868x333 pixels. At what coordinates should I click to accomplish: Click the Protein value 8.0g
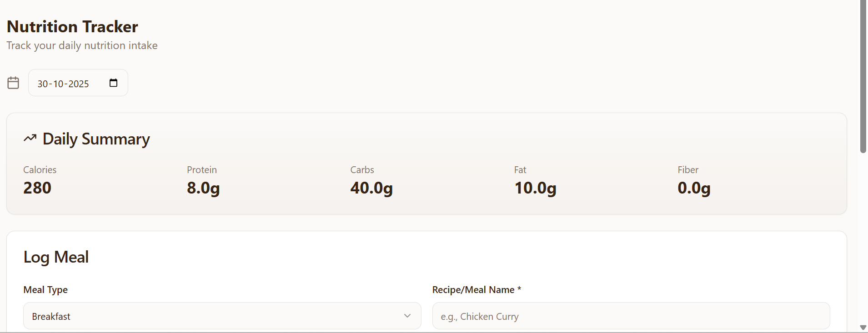tap(203, 188)
